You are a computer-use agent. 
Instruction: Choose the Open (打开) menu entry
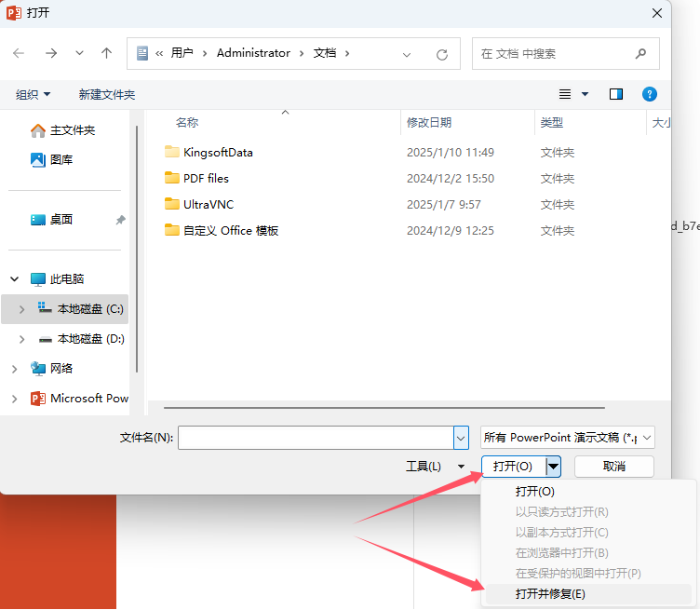pyautogui.click(x=535, y=491)
